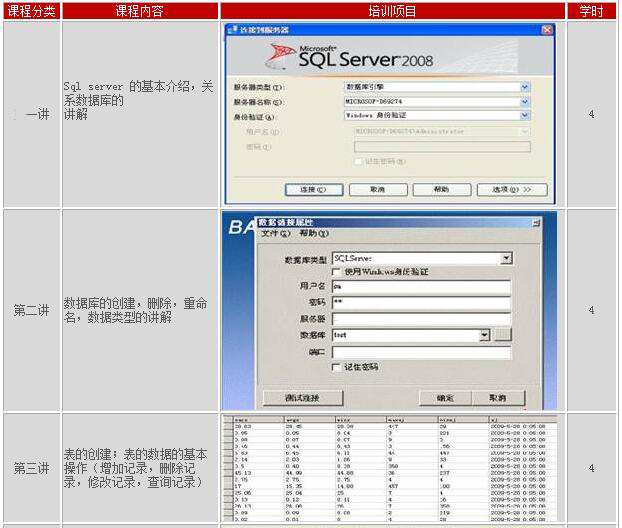Click the 测试连接 button
Screen dimensions: 622x528
coord(303,398)
